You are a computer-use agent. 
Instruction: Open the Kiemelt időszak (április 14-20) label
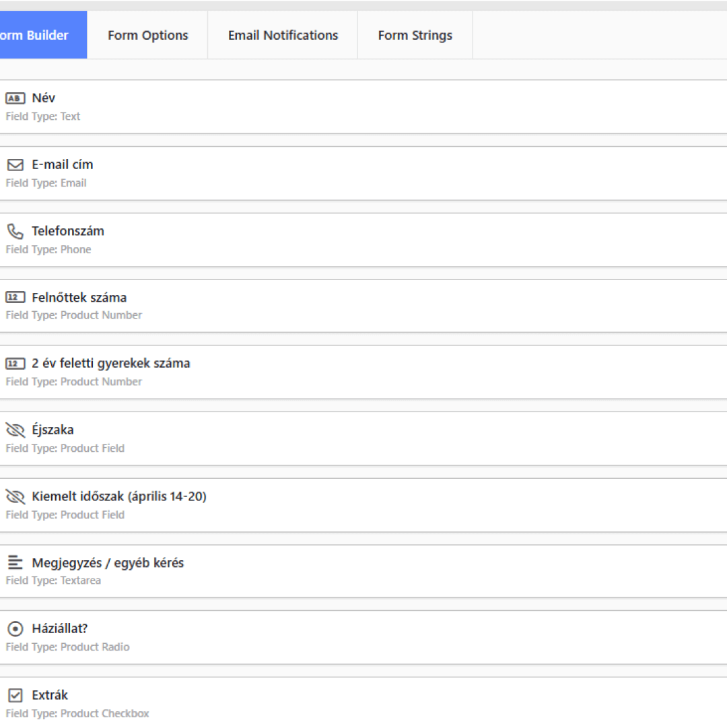tap(119, 497)
